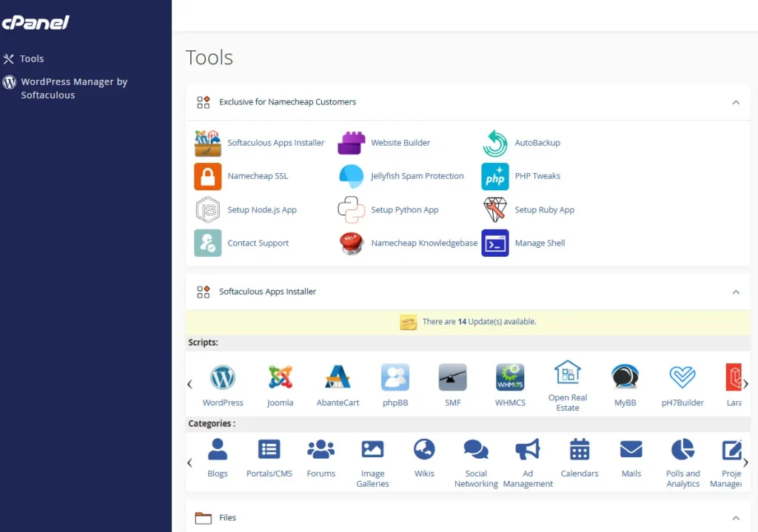758x532 pixels.
Task: Open the AutoBackup tool icon
Action: 495,143
